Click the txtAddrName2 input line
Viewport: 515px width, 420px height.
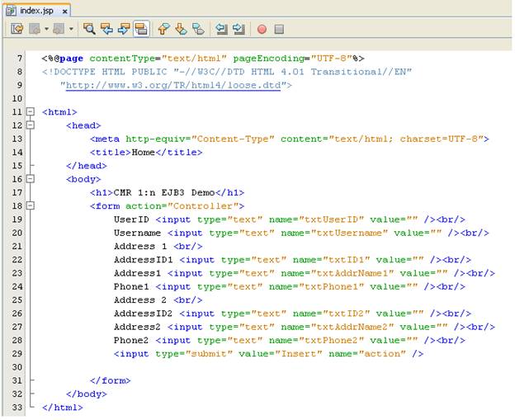(305, 327)
